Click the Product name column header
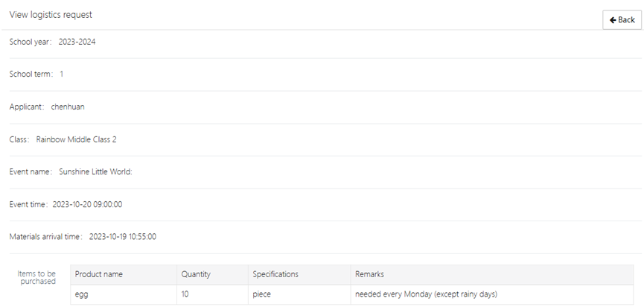The image size is (644, 307). click(99, 274)
